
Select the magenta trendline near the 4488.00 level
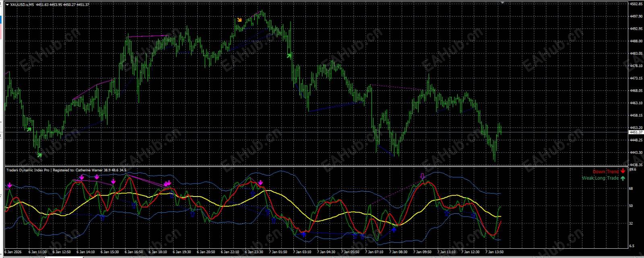[148, 36]
